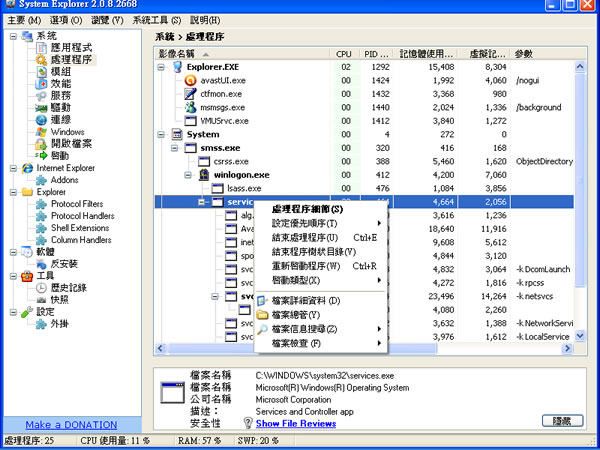Click the 快照 snapshot icon
This screenshot has width=600, height=450.
coord(41,300)
